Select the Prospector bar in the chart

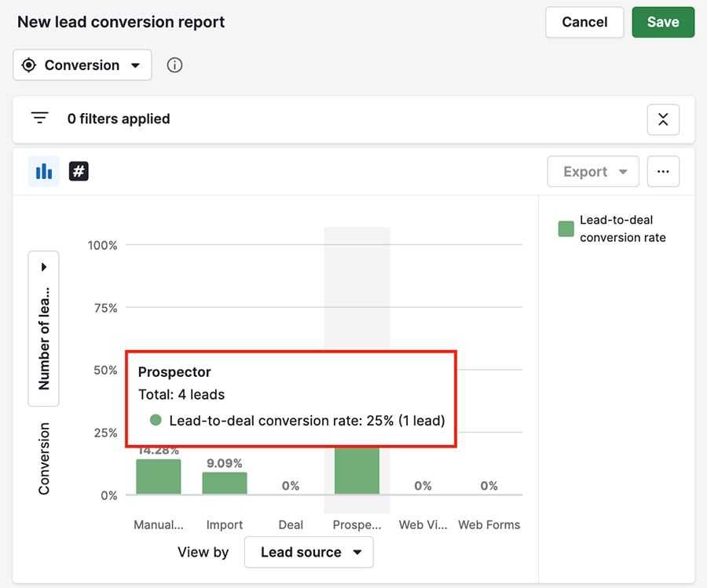pyautogui.click(x=357, y=471)
